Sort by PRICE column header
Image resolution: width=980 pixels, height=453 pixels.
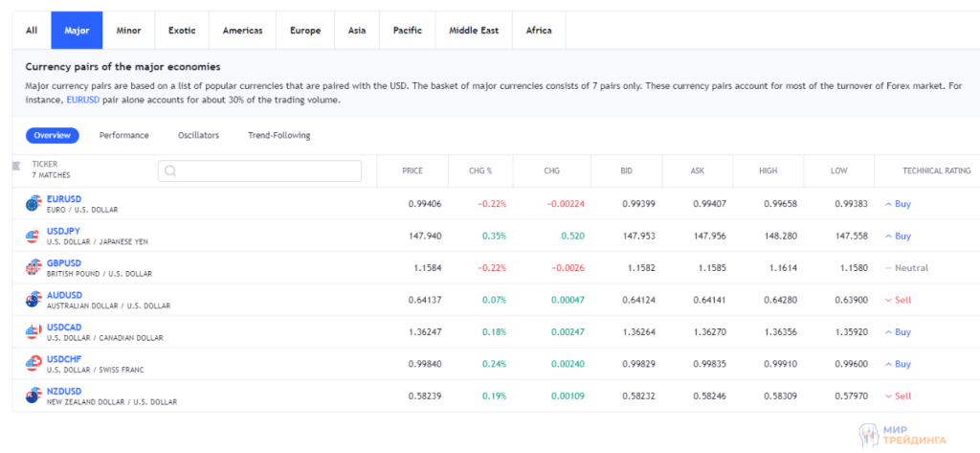[x=412, y=170]
